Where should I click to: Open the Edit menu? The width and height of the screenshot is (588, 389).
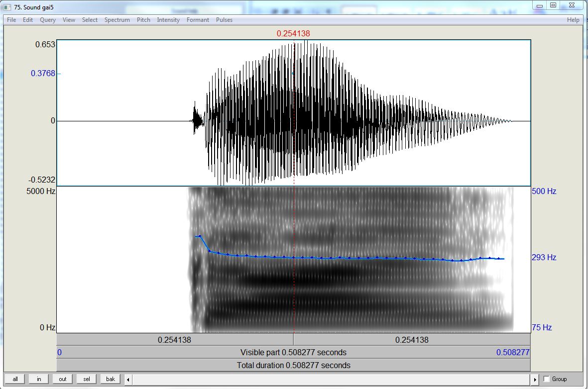28,20
